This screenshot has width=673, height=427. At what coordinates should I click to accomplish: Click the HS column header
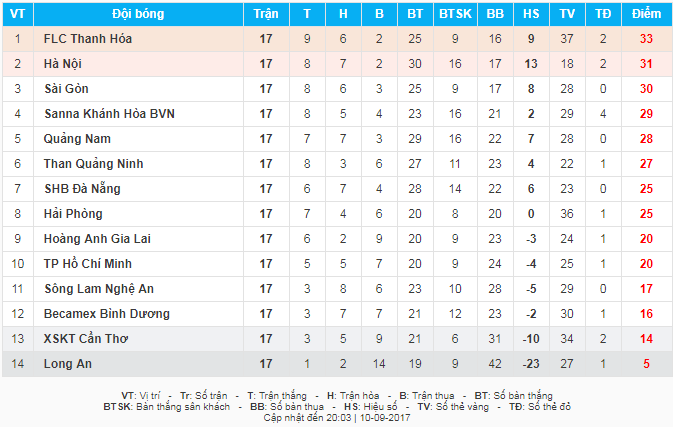click(x=530, y=13)
